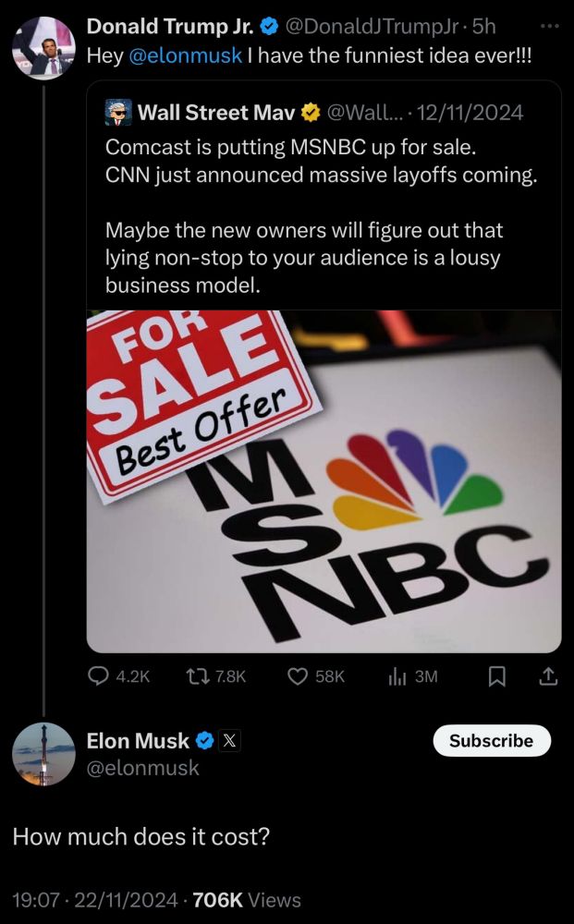The height and width of the screenshot is (924, 574).
Task: Bookmark the Donald Trump Jr. tweet
Action: (496, 677)
